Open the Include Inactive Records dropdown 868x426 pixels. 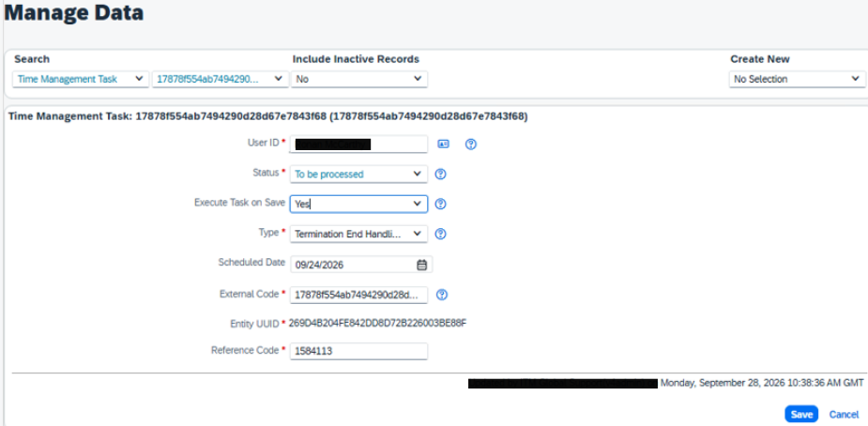[x=359, y=79]
